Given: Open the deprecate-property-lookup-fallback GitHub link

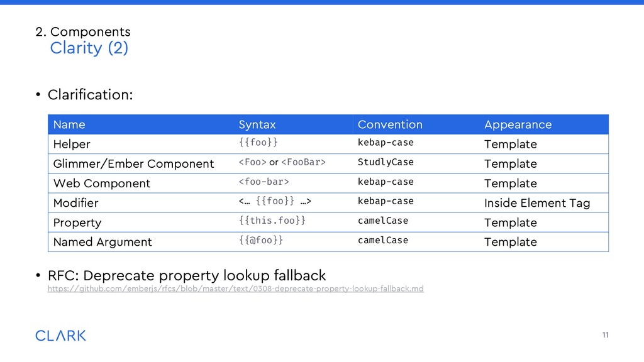Looking at the screenshot, I should click(x=236, y=288).
